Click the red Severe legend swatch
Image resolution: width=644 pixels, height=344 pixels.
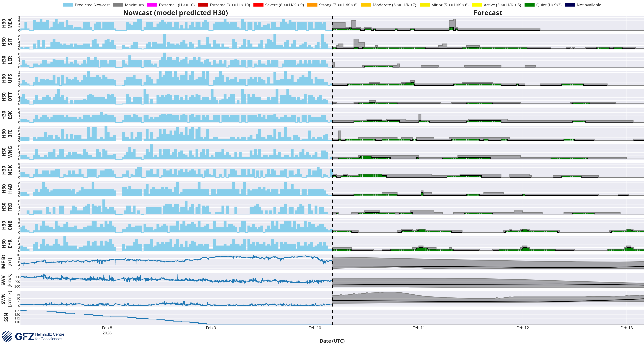(x=258, y=5)
